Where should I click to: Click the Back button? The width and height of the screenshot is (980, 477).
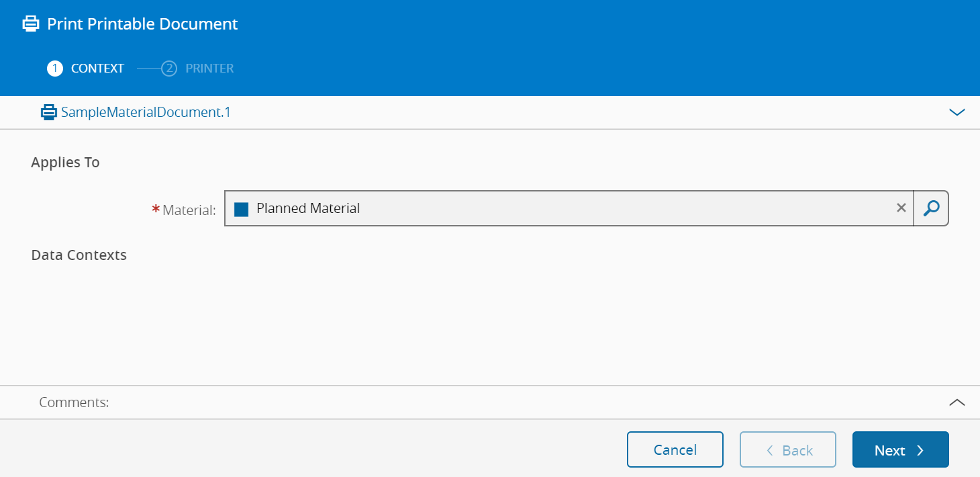(x=788, y=449)
